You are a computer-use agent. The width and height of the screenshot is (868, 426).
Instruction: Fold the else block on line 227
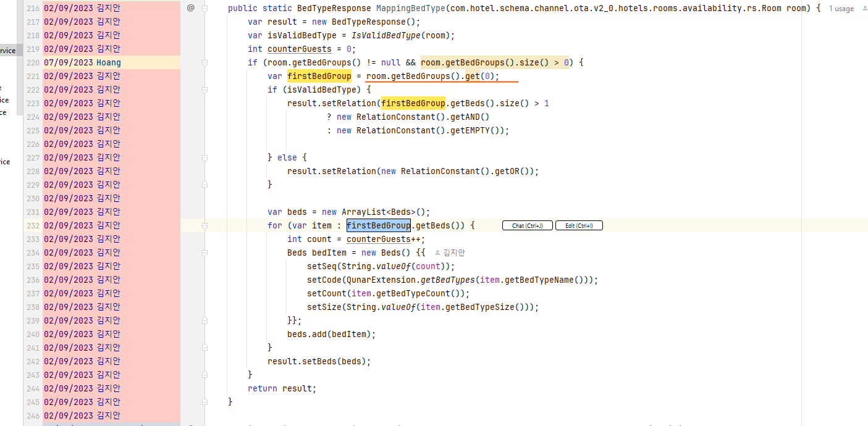pyautogui.click(x=204, y=157)
